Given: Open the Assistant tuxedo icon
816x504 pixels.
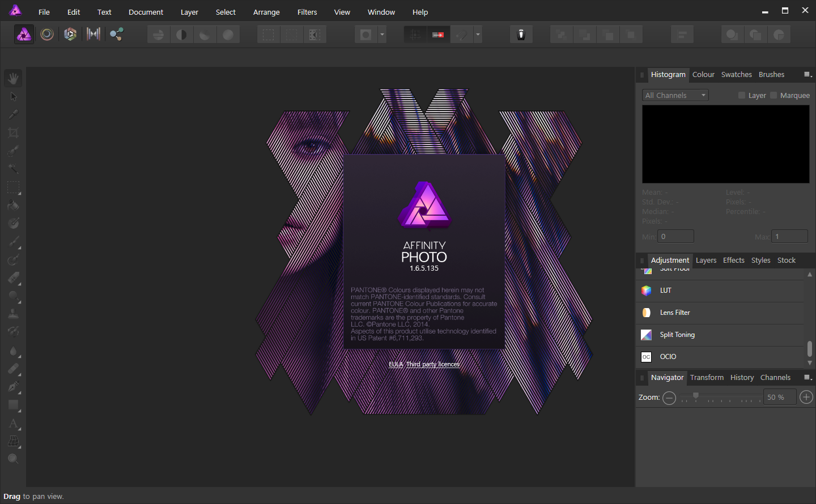Looking at the screenshot, I should point(521,35).
